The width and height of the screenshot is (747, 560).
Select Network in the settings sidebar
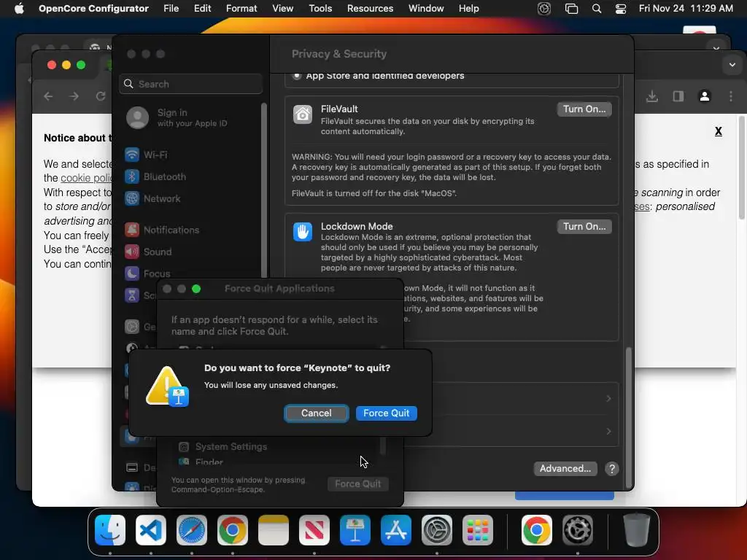(152, 198)
